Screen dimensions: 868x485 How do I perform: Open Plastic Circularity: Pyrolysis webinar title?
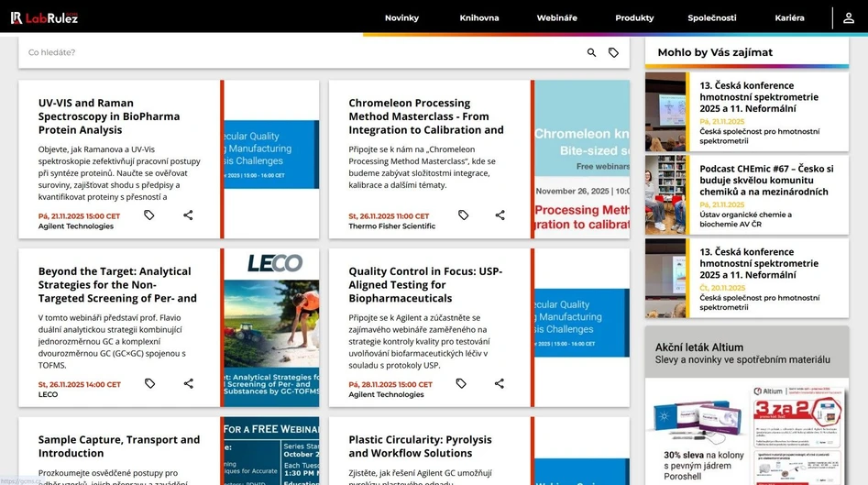(420, 446)
